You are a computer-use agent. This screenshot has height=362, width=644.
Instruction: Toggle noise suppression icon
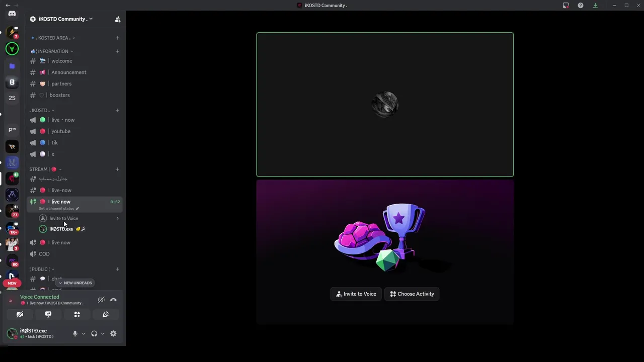tap(101, 300)
